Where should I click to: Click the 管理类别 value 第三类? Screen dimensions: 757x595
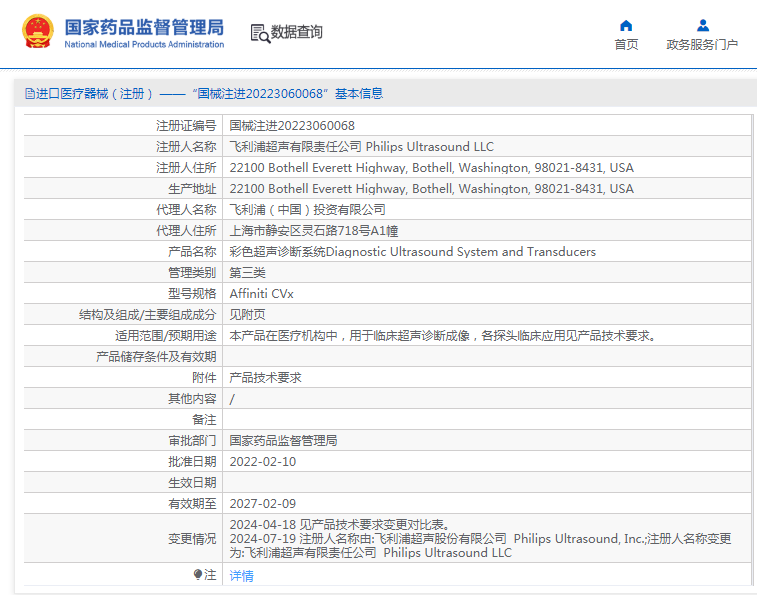pos(247,273)
